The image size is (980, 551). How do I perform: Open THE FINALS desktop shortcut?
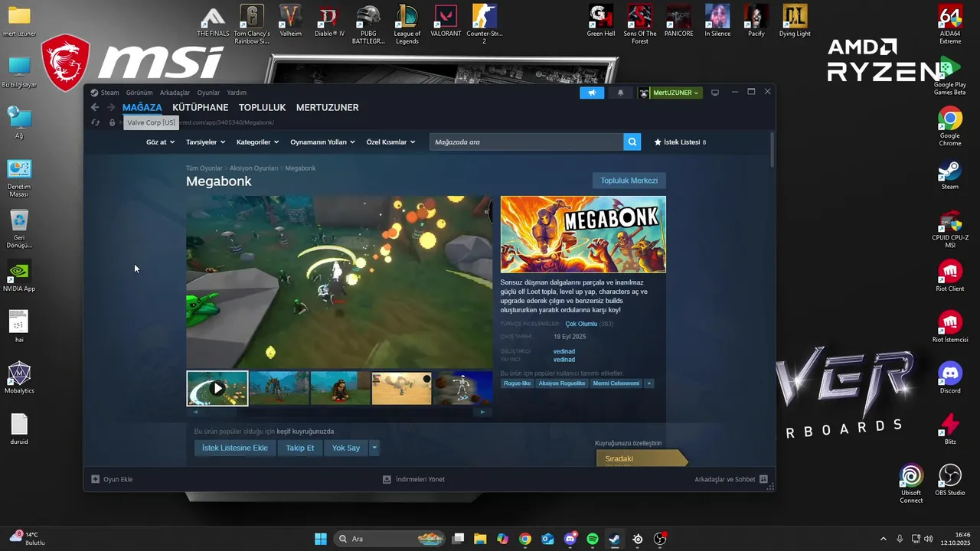pos(212,21)
